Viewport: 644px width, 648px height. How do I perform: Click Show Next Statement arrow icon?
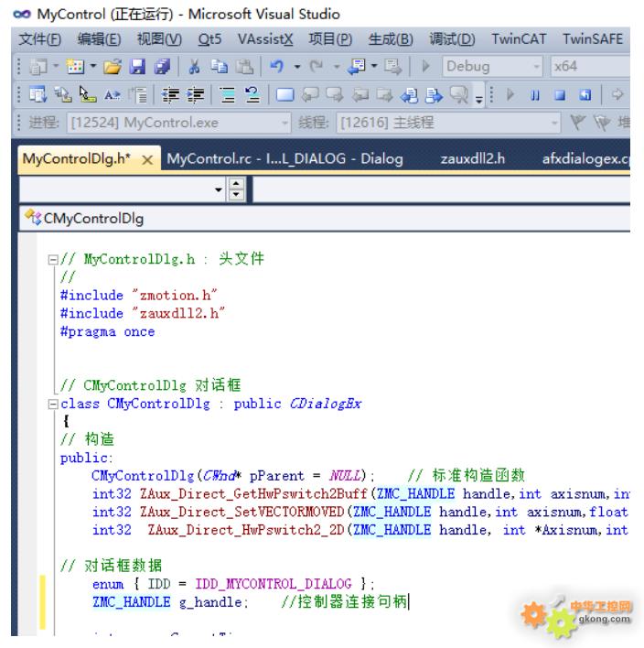(617, 94)
